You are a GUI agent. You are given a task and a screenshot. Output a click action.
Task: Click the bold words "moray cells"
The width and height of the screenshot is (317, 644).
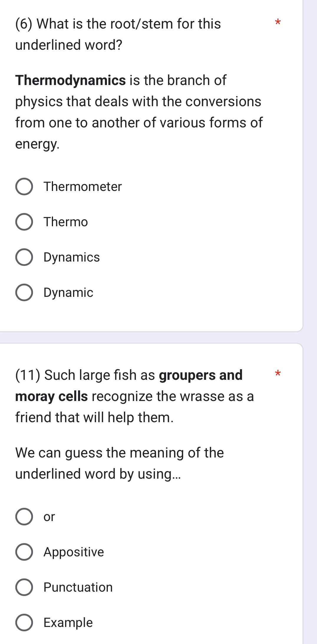click(52, 396)
